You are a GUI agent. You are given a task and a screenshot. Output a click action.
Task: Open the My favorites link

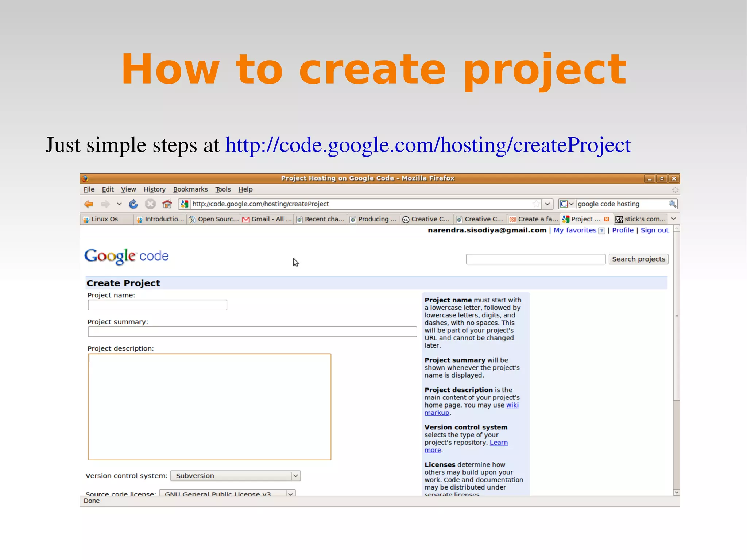pyautogui.click(x=575, y=230)
